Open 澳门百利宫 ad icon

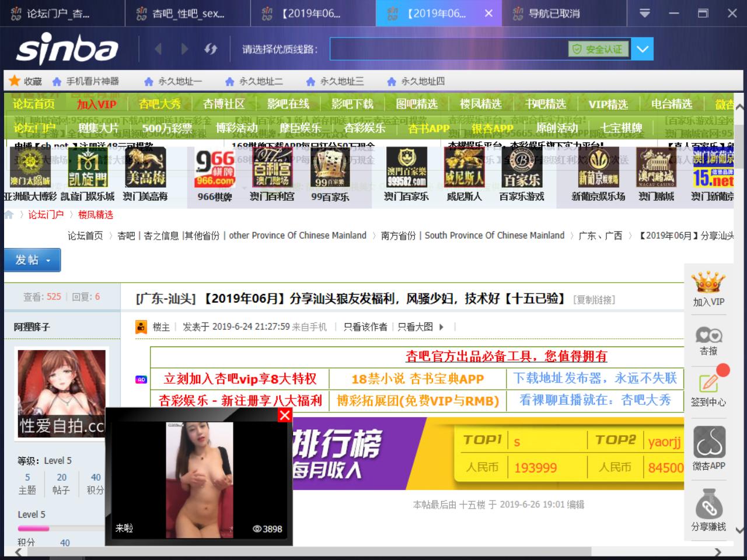pyautogui.click(x=272, y=167)
